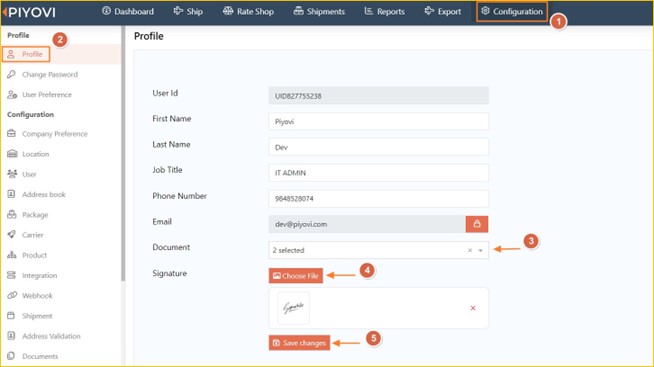Open the Configuration menu item
The width and height of the screenshot is (654, 367).
[512, 11]
